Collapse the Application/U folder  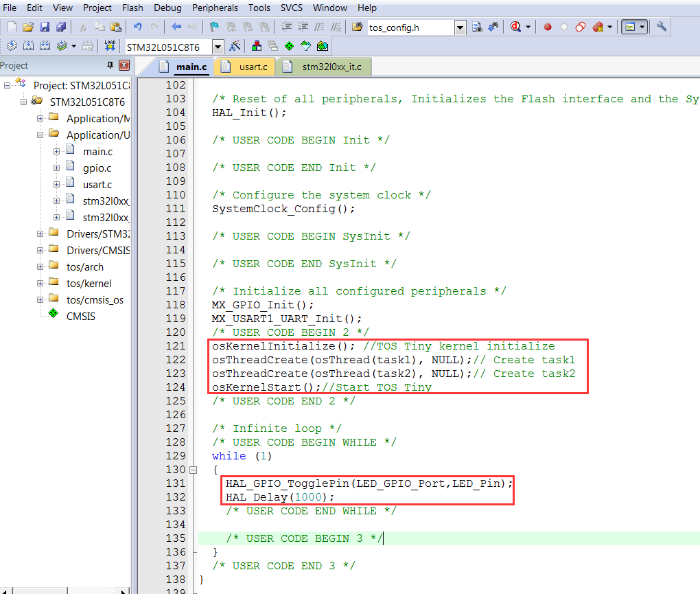(40, 135)
